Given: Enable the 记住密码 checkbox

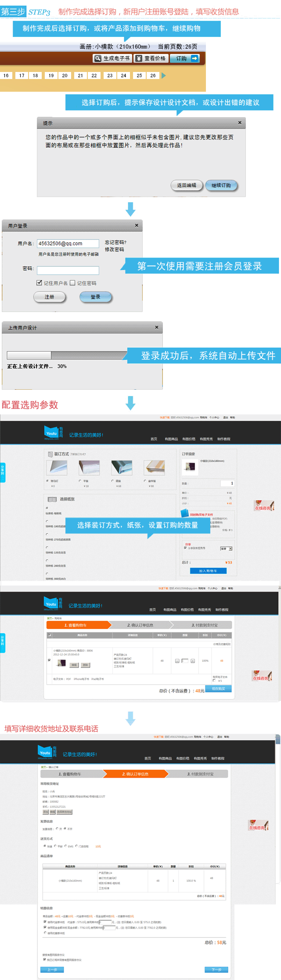Looking at the screenshot, I should pos(73,283).
